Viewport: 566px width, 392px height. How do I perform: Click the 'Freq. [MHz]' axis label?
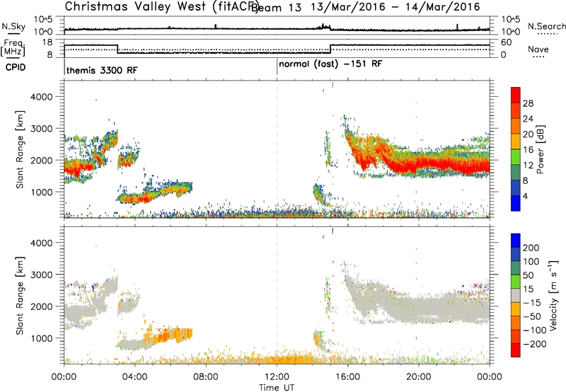13,47
